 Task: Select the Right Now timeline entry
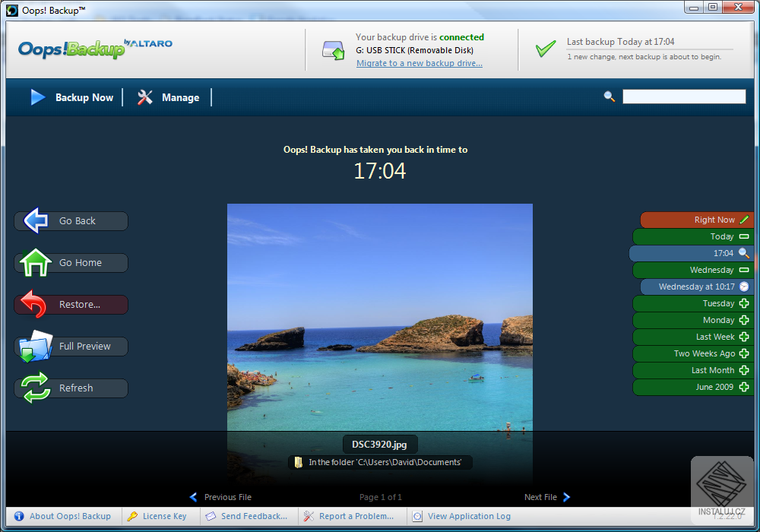[x=696, y=220]
